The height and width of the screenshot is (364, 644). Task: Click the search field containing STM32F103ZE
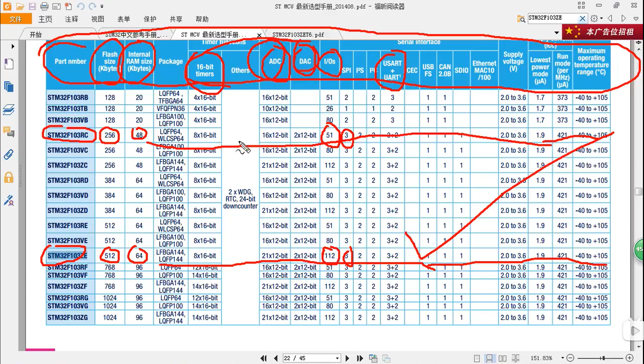tap(552, 18)
